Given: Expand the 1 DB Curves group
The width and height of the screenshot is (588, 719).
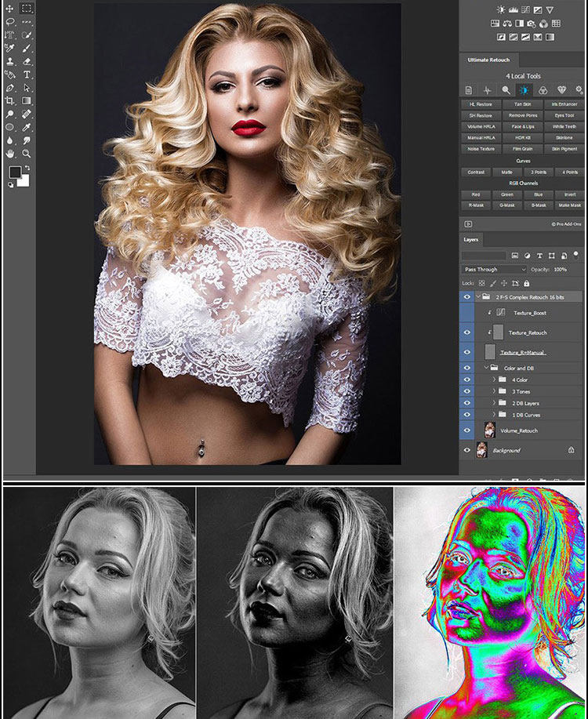Looking at the screenshot, I should [x=495, y=415].
